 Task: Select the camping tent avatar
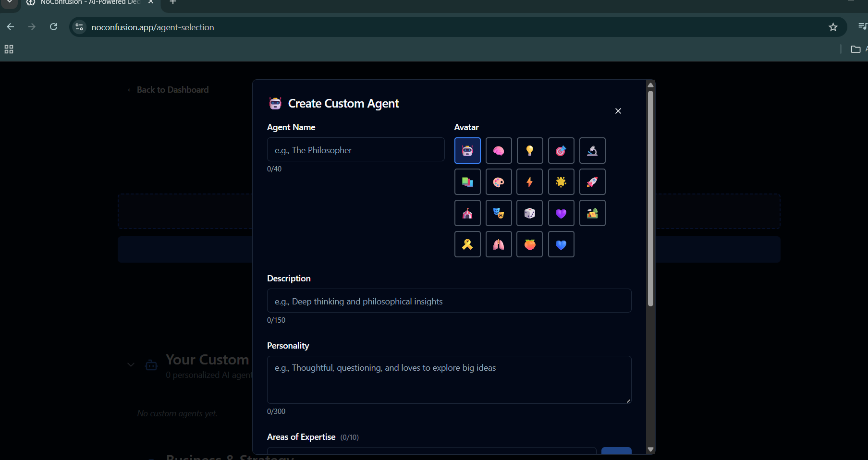click(x=592, y=213)
